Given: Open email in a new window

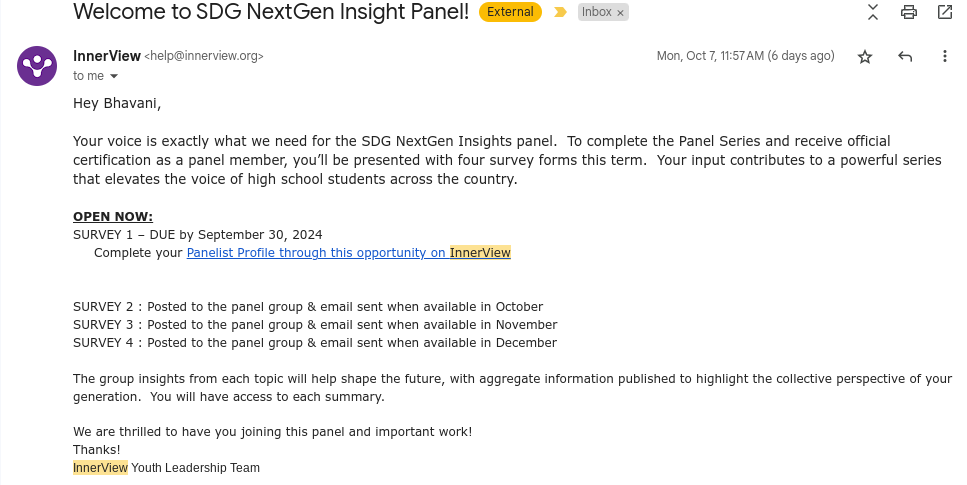Looking at the screenshot, I should click(945, 12).
